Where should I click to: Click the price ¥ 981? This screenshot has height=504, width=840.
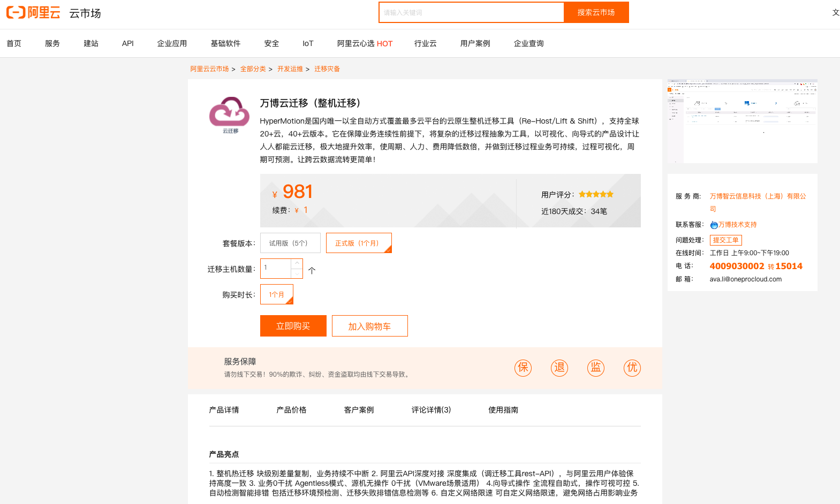[x=292, y=192]
